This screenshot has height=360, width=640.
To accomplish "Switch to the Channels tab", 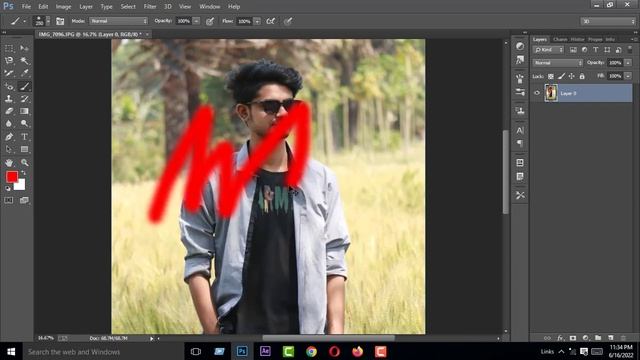I will [560, 39].
